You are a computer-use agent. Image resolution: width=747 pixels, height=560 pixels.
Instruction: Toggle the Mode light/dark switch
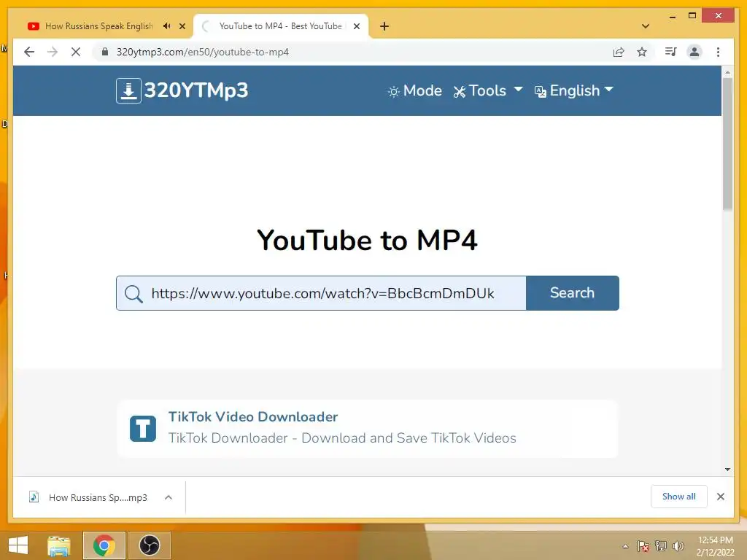pyautogui.click(x=415, y=90)
